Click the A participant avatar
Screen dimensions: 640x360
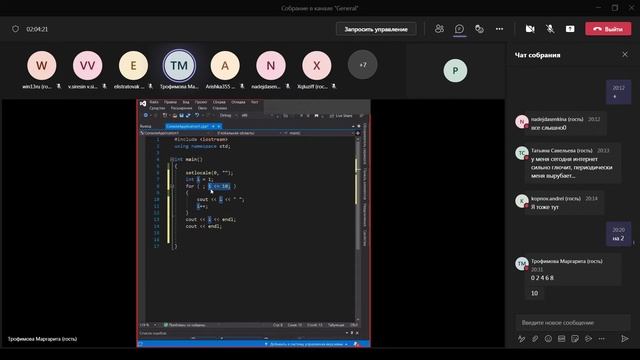[x=225, y=65]
